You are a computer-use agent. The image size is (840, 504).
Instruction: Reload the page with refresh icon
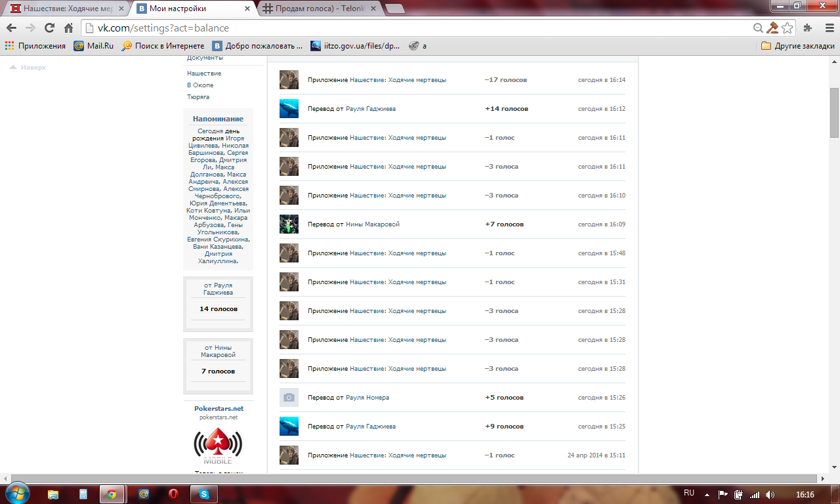49,28
